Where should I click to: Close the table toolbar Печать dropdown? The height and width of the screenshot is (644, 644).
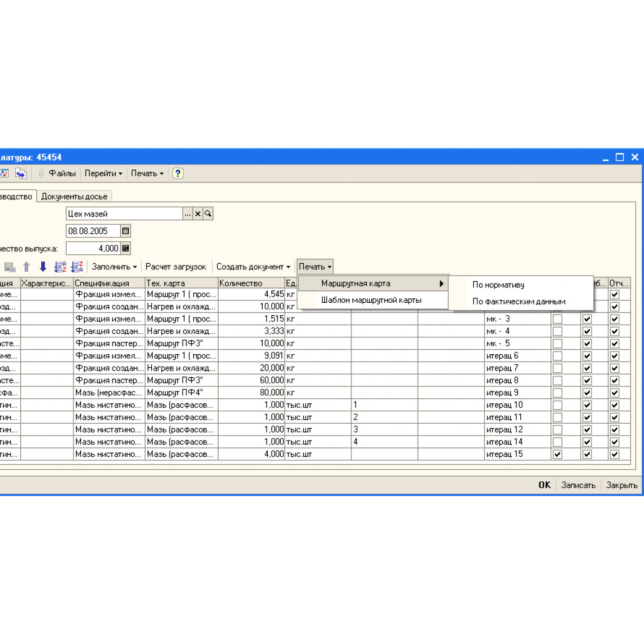coord(315,267)
